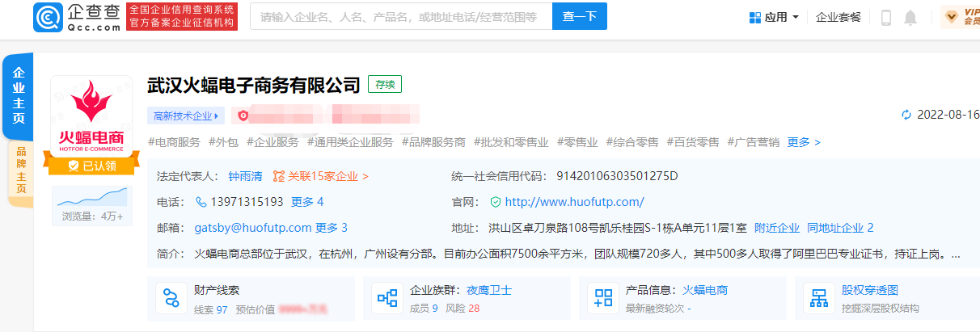Click the VIP member badge icon
980x332 pixels.
(952, 16)
